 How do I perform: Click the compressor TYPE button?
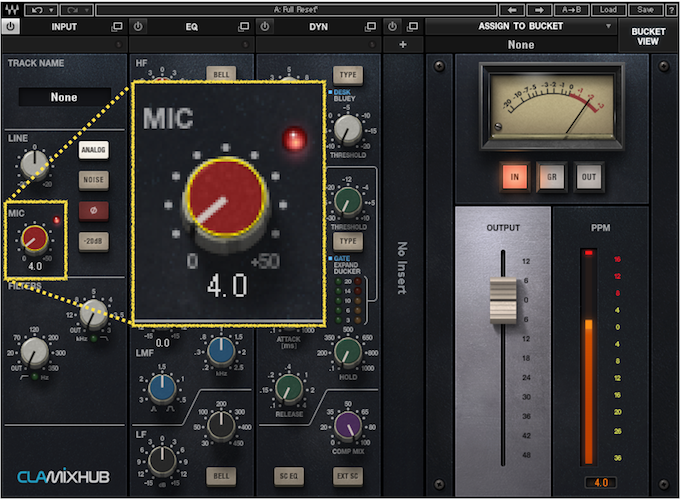coord(348,75)
